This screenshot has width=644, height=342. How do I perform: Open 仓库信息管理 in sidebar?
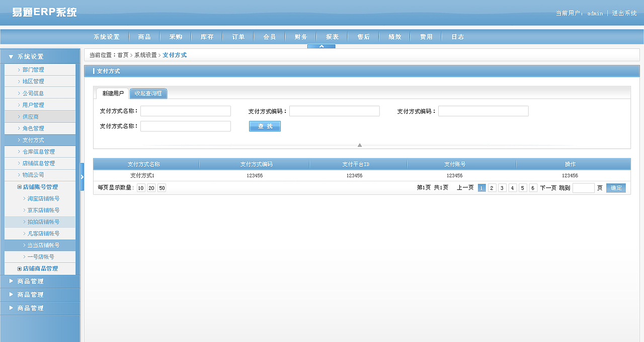(40, 152)
